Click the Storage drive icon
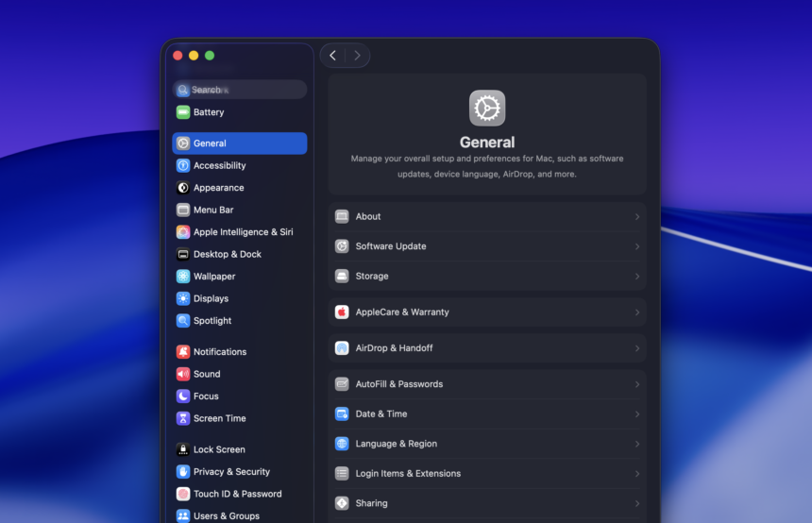 342,276
